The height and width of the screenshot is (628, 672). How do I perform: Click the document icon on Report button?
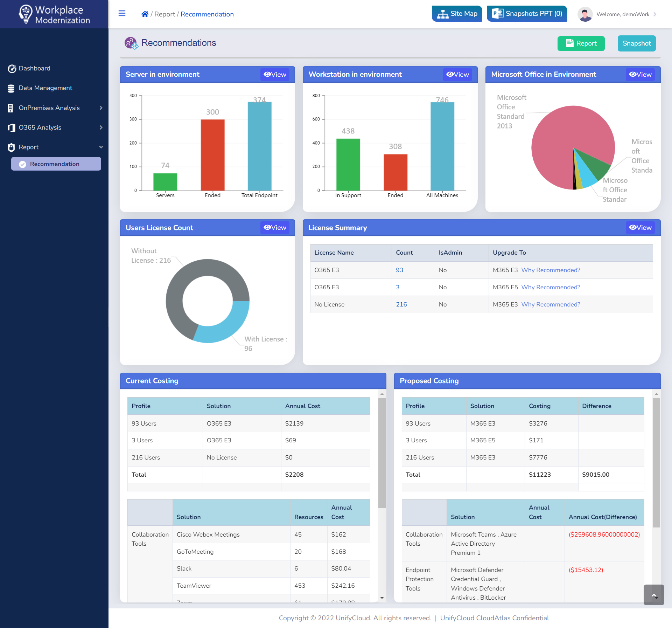[570, 43]
